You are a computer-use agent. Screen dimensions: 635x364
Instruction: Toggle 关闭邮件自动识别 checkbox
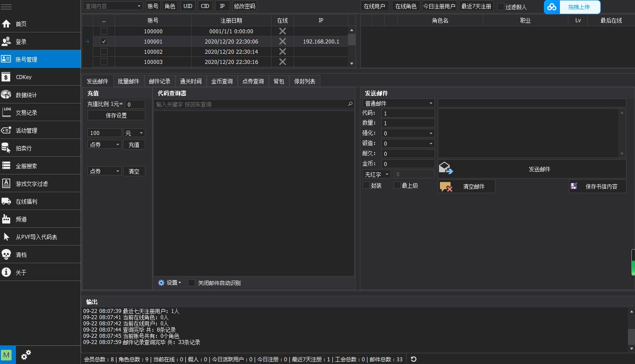coord(192,283)
